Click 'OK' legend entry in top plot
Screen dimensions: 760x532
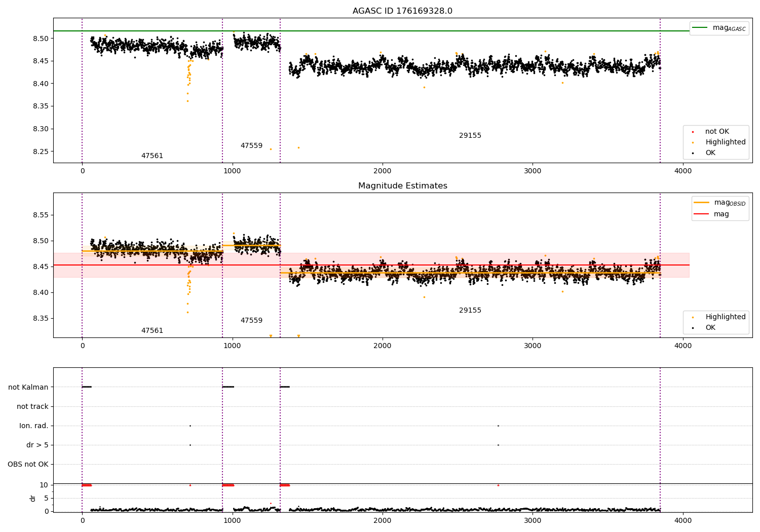[x=710, y=153]
